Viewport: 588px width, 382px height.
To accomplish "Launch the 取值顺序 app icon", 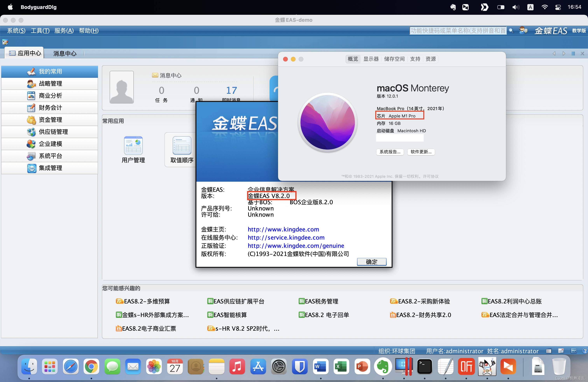I will (x=182, y=150).
